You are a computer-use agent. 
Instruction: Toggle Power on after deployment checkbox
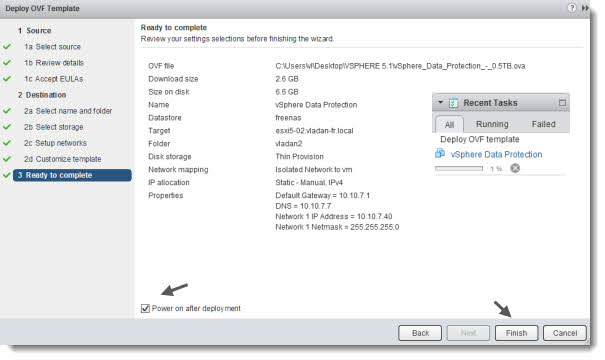[145, 308]
